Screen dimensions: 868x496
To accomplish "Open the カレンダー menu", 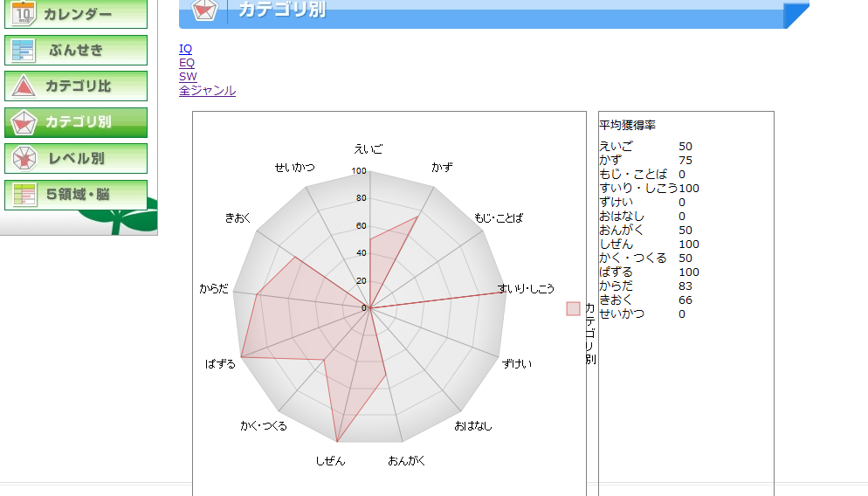I will pos(76,14).
